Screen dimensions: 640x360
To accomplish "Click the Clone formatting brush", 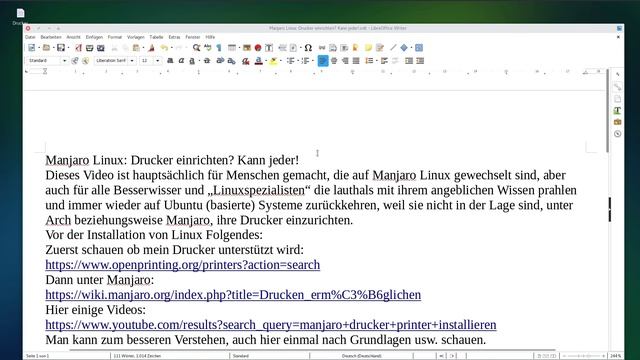I will [x=151, y=48].
